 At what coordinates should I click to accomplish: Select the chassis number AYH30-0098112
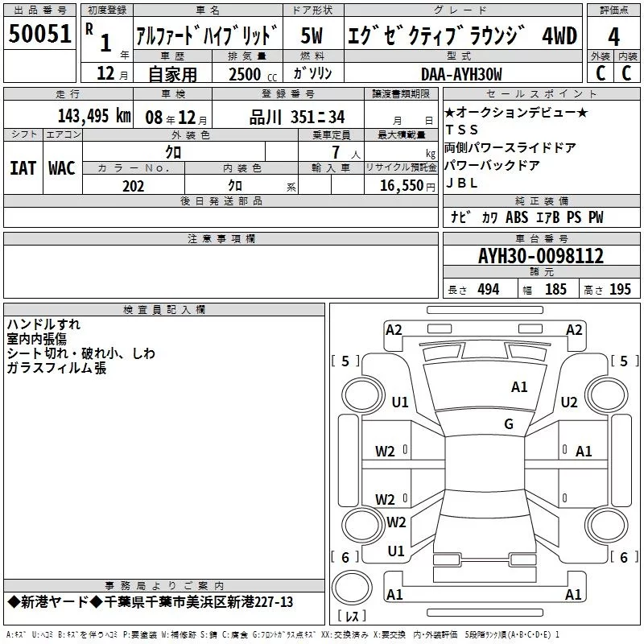540,256
